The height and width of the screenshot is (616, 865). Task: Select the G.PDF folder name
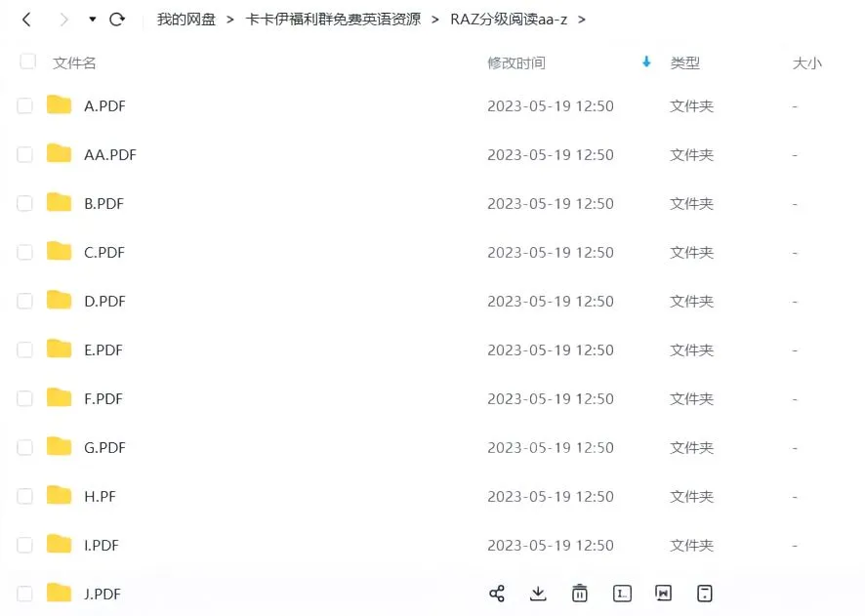(104, 448)
